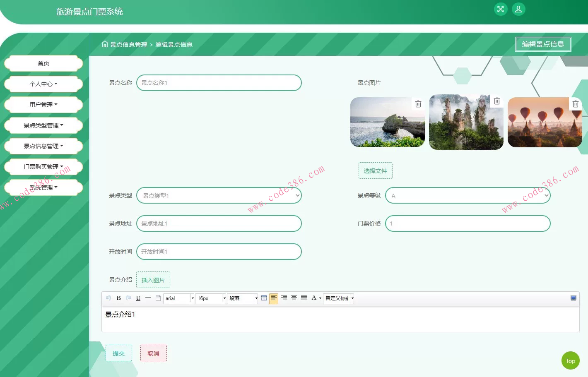This screenshot has width=588, height=377.
Task: Center align text in the editor
Action: coord(294,298)
